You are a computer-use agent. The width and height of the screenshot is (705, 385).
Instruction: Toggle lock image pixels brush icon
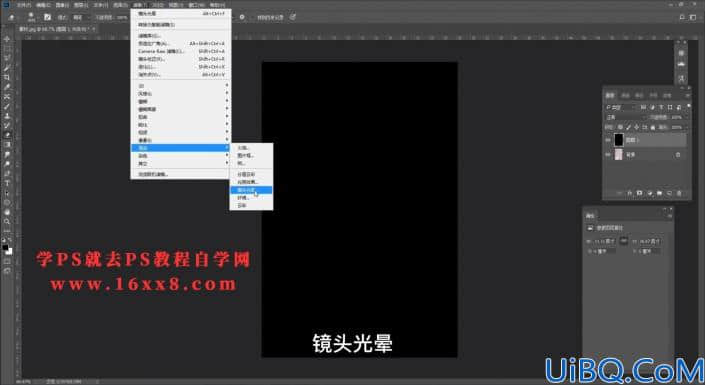point(628,127)
